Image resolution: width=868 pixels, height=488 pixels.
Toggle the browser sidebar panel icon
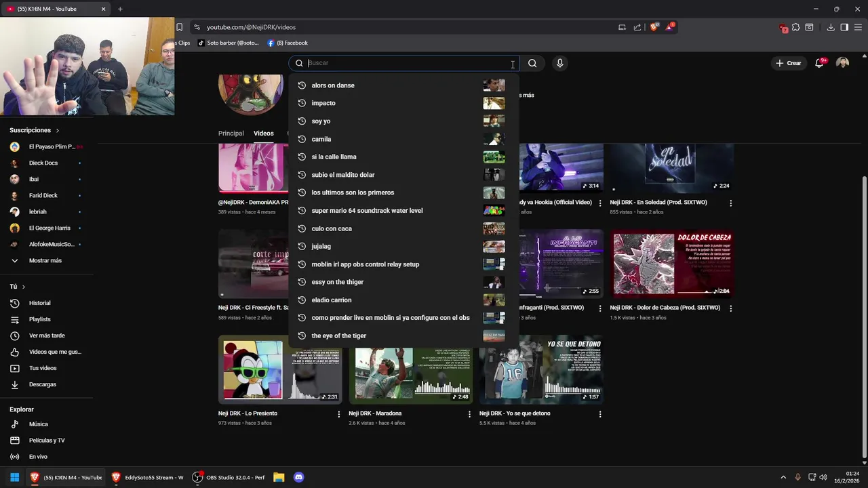(x=844, y=27)
